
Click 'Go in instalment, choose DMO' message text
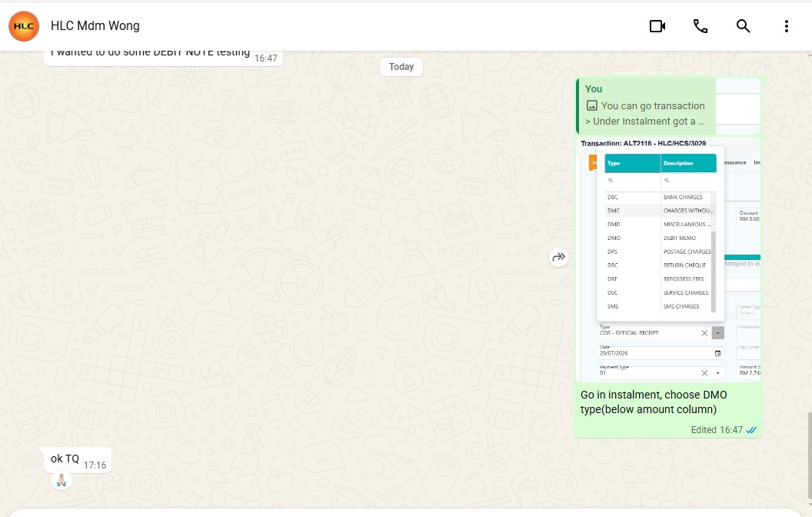coord(654,402)
